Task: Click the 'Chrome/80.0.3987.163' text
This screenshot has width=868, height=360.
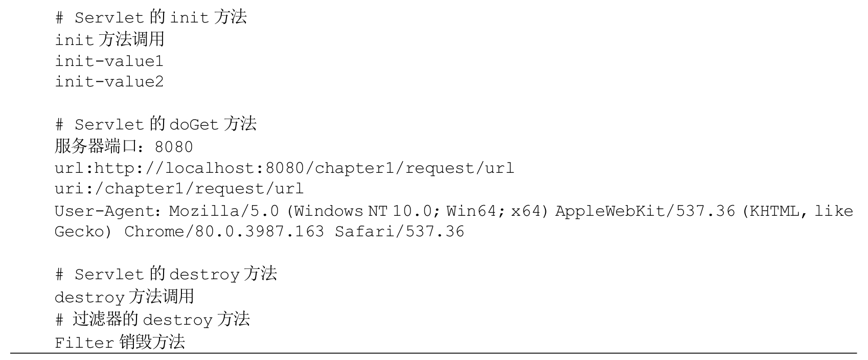Action: point(224,232)
